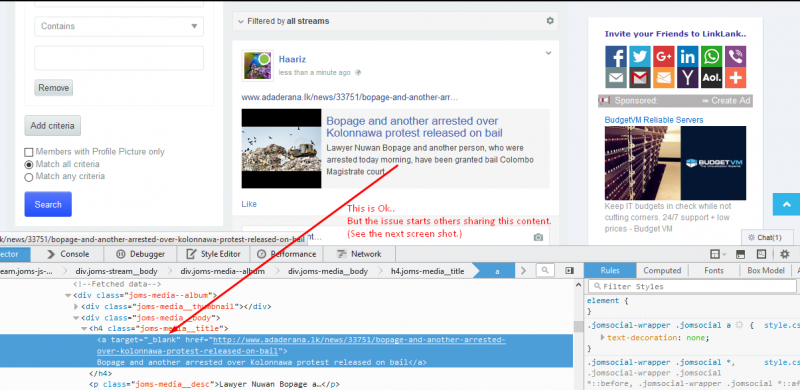Switch to the Console tab
The image size is (800, 390).
(68, 254)
